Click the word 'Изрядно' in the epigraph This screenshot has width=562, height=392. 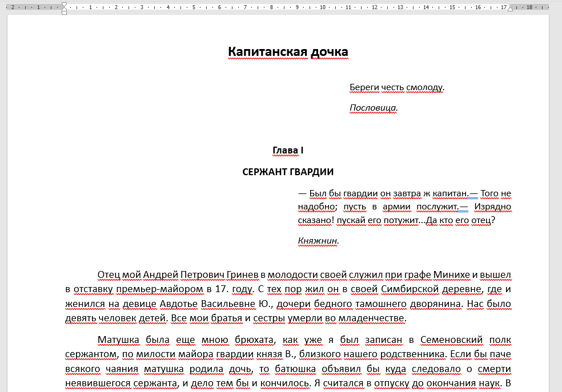click(493, 207)
